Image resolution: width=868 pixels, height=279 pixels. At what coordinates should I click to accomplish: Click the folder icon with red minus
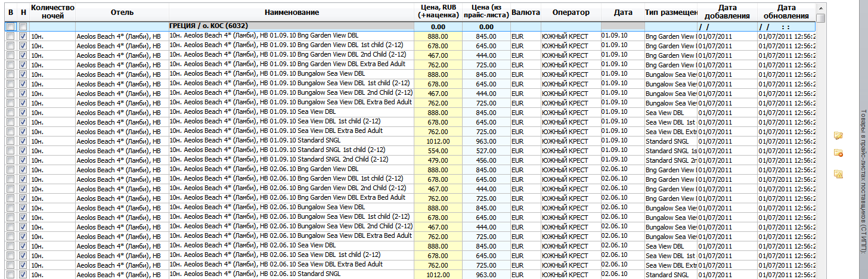(x=838, y=154)
